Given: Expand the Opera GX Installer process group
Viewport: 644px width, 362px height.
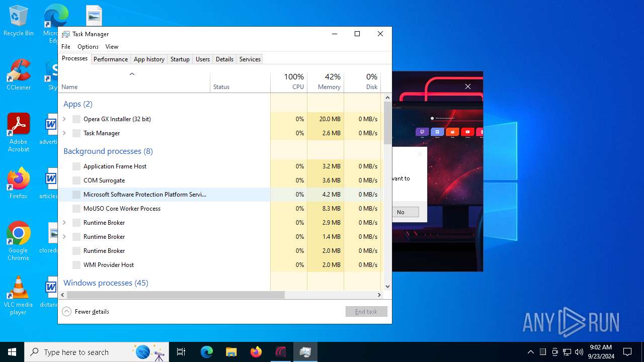Looking at the screenshot, I should click(x=64, y=119).
